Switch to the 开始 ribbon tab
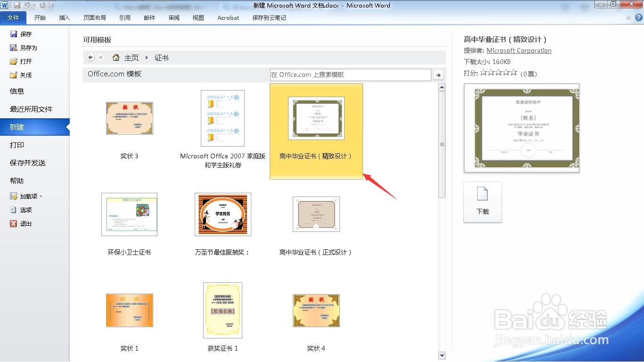Viewport: 644px width, 362px height. tap(40, 17)
